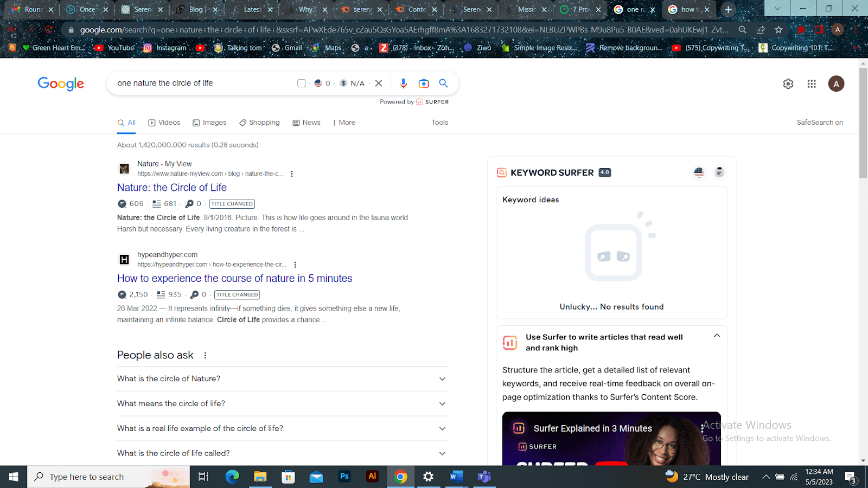Open Microsoft Teams from the taskbar
The width and height of the screenshot is (868, 488).
click(x=484, y=477)
